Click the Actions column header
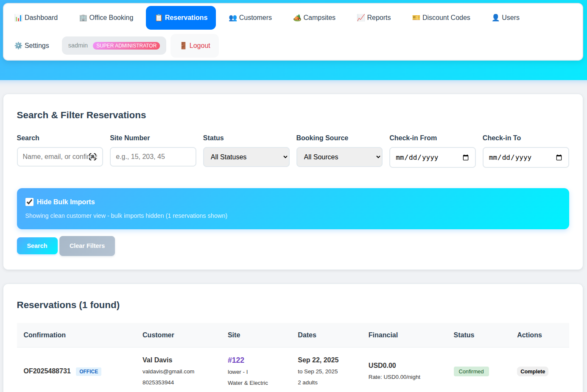This screenshot has height=392, width=587. point(529,335)
